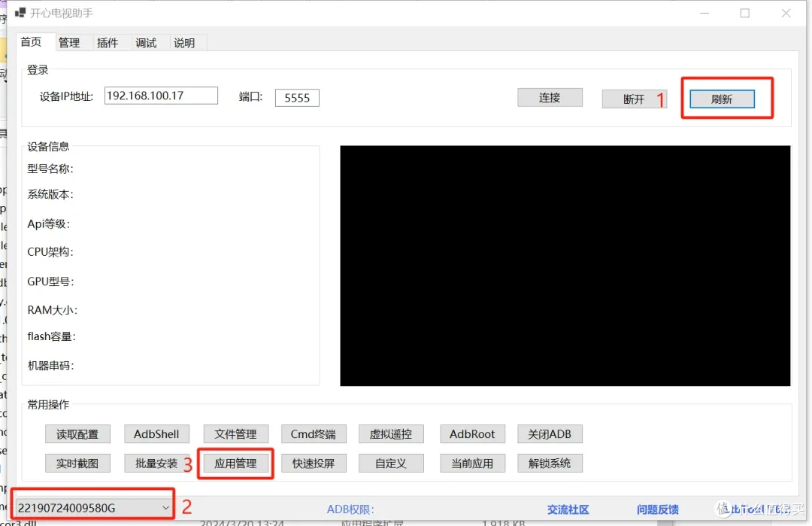Click the 型号名称 label
The width and height of the screenshot is (812, 526).
[50, 169]
